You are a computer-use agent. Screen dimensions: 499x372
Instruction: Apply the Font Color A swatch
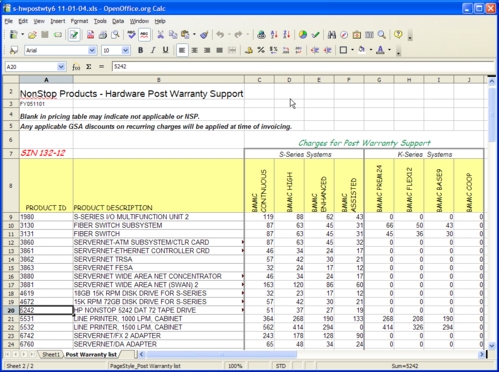pos(380,50)
